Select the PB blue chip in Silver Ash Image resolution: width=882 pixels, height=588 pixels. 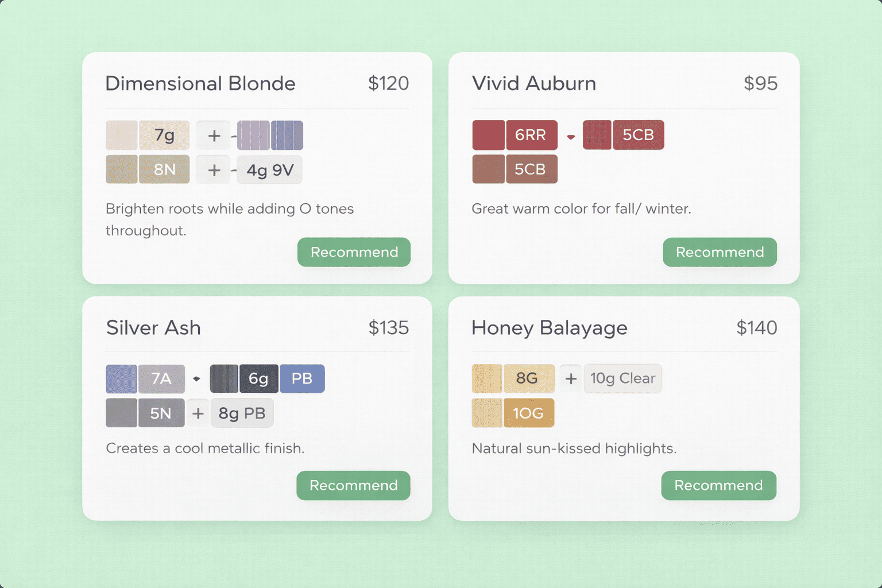tap(302, 378)
